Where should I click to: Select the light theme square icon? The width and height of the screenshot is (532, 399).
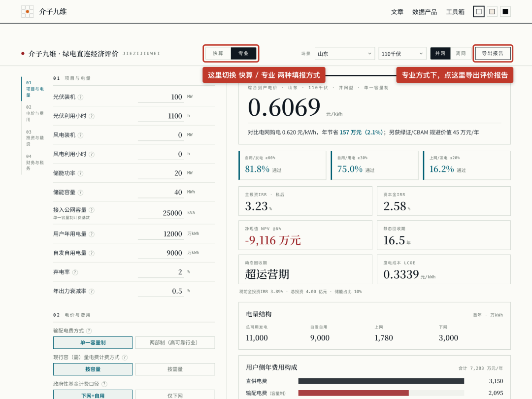(x=479, y=11)
